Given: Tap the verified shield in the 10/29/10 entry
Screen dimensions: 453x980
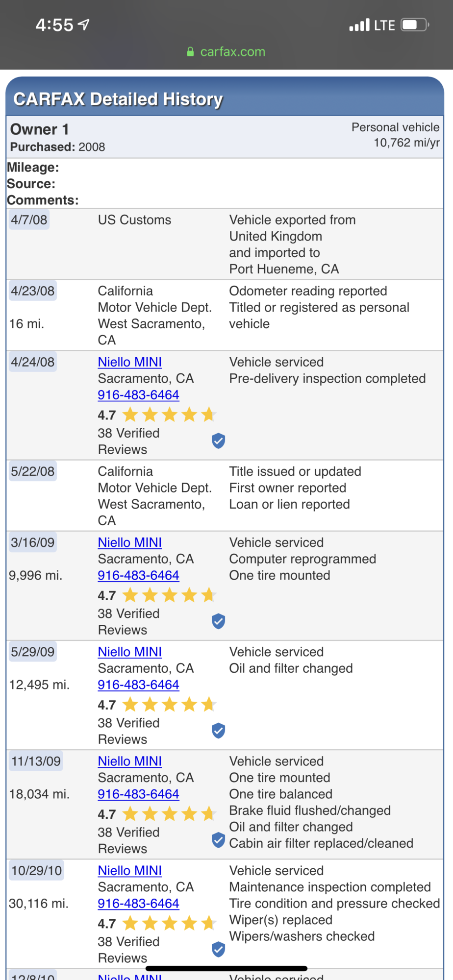Looking at the screenshot, I should coord(218,950).
